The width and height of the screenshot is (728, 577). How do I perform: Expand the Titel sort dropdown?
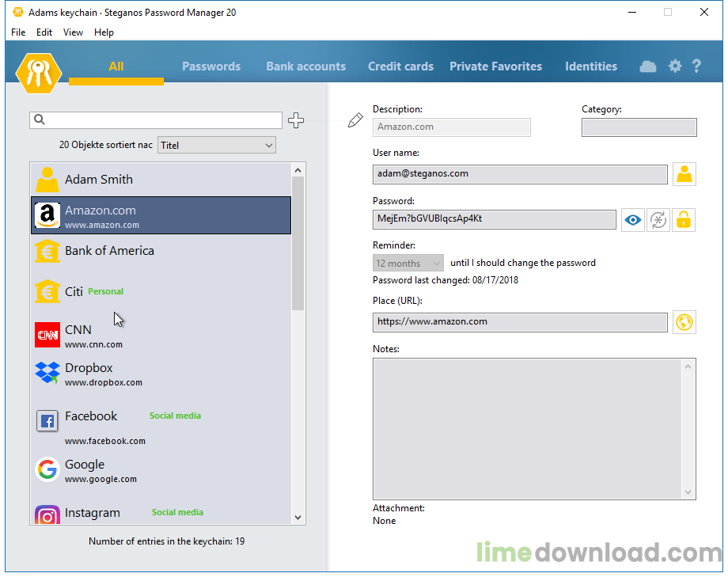tap(217, 145)
